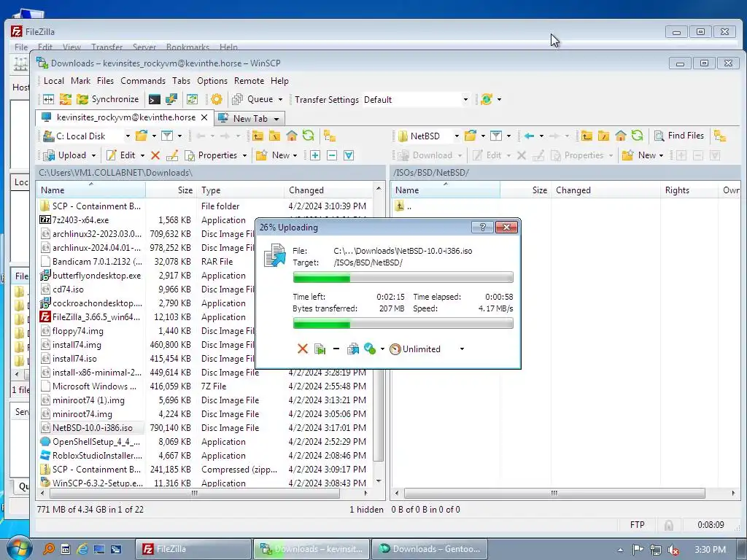Viewport: 747px width, 560px height.
Task: Click the skip file icon in upload dialog
Action: point(320,349)
